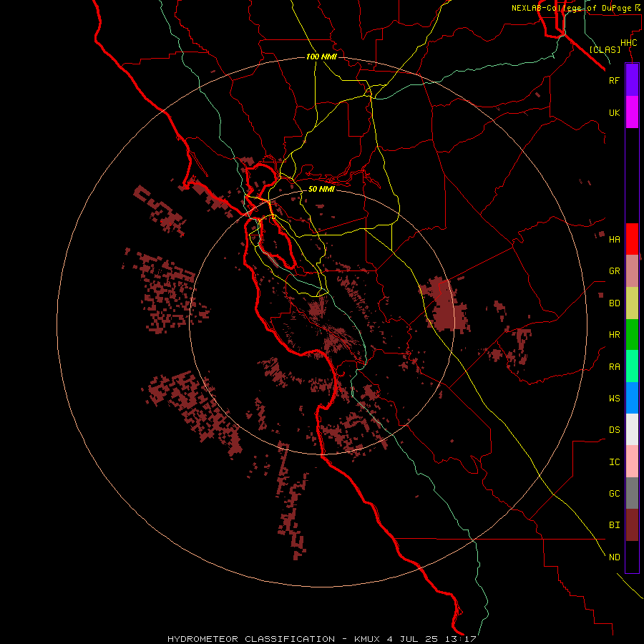Image resolution: width=644 pixels, height=644 pixels.
Task: Click the "[CLAS]" label above legend
Action: click(605, 49)
